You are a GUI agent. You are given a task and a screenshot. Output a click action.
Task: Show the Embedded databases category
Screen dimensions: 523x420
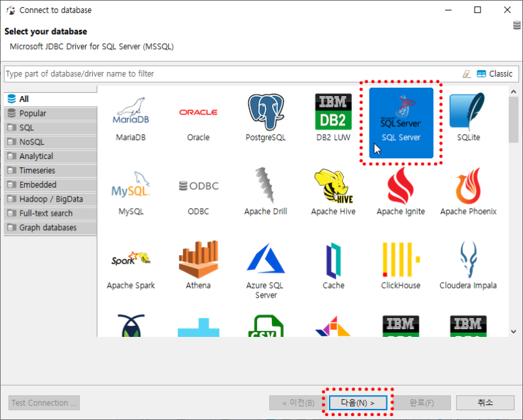[50, 185]
